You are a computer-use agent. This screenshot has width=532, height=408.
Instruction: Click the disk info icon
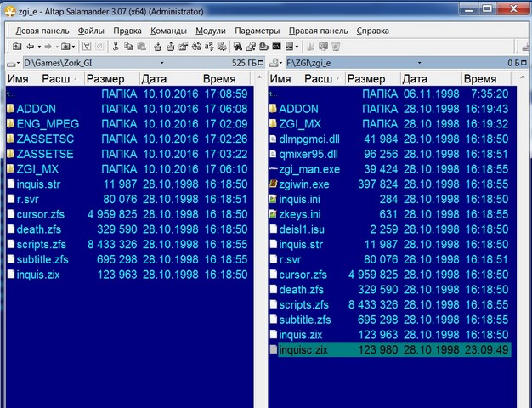point(263,47)
